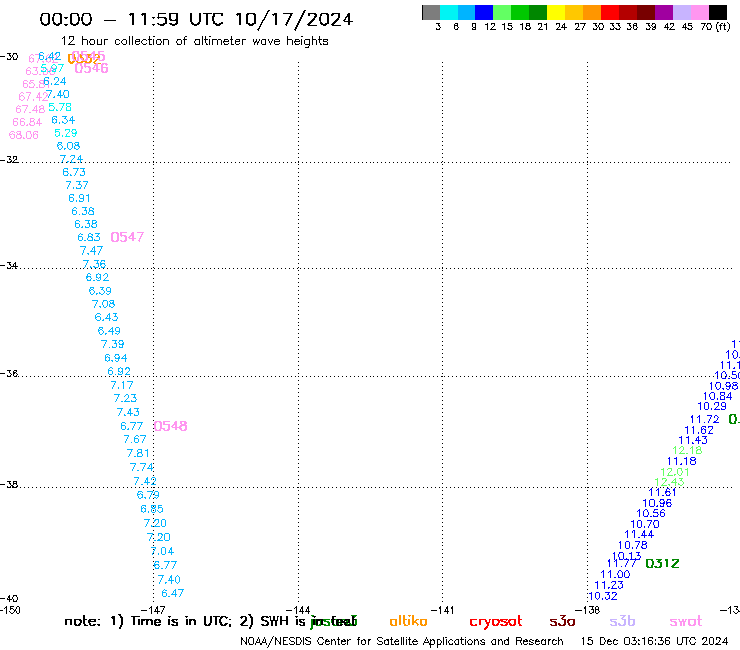
Task: Click subtitle '12 hour collection of altimeter wave heights'
Action: tap(194, 42)
